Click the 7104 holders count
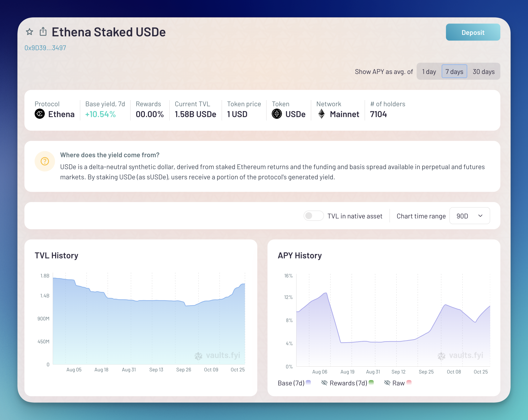Image resolution: width=528 pixels, height=420 pixels. (378, 114)
